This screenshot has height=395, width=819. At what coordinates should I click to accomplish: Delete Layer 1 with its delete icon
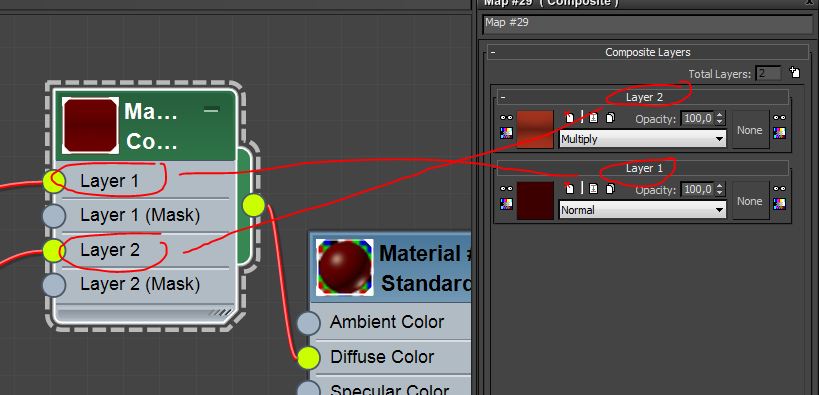click(x=570, y=189)
